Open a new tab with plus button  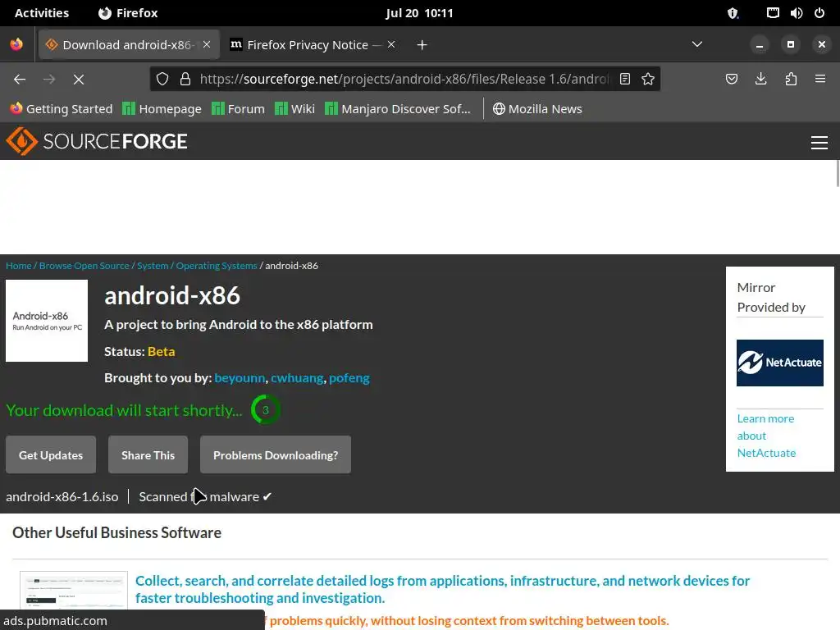click(x=422, y=45)
